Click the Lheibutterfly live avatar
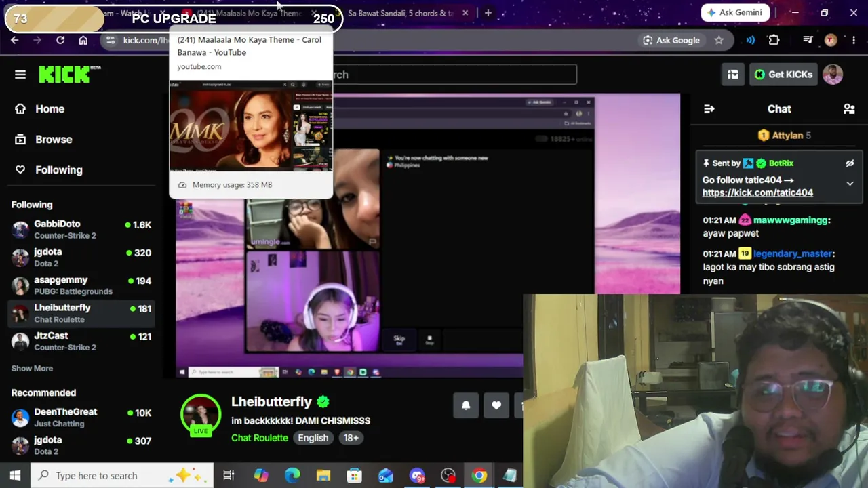Screen dimensions: 868x488 [x=201, y=415]
